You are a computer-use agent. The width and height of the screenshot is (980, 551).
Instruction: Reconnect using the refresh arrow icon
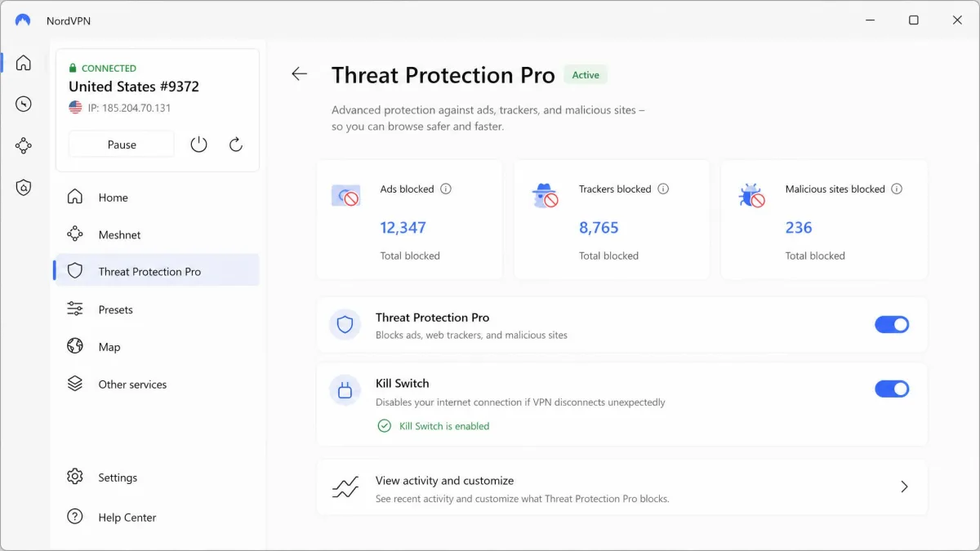point(236,144)
